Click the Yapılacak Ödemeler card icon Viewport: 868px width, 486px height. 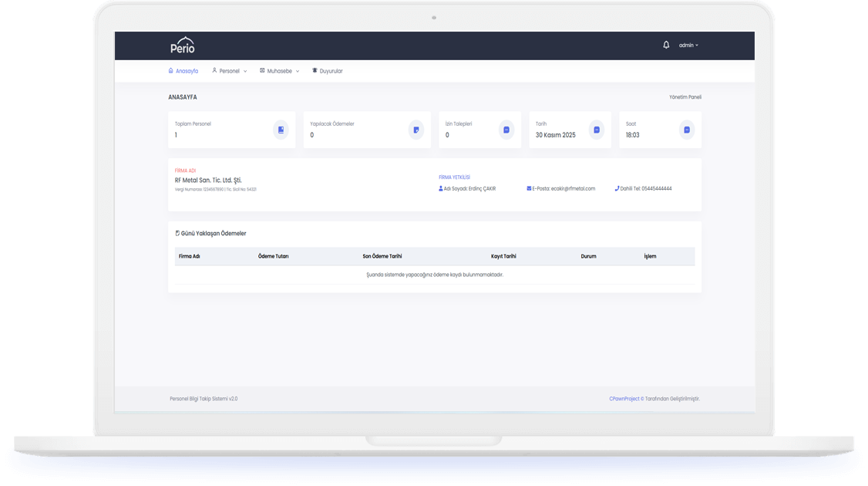pyautogui.click(x=416, y=130)
